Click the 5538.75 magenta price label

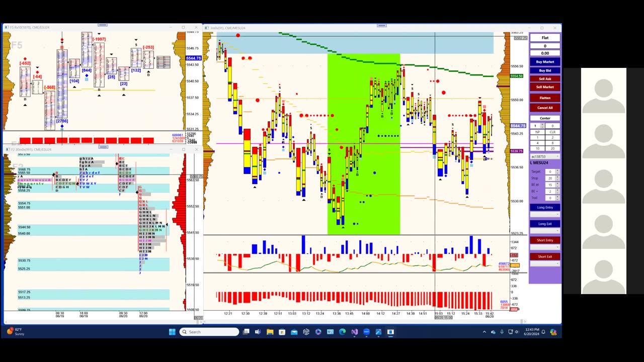click(517, 151)
